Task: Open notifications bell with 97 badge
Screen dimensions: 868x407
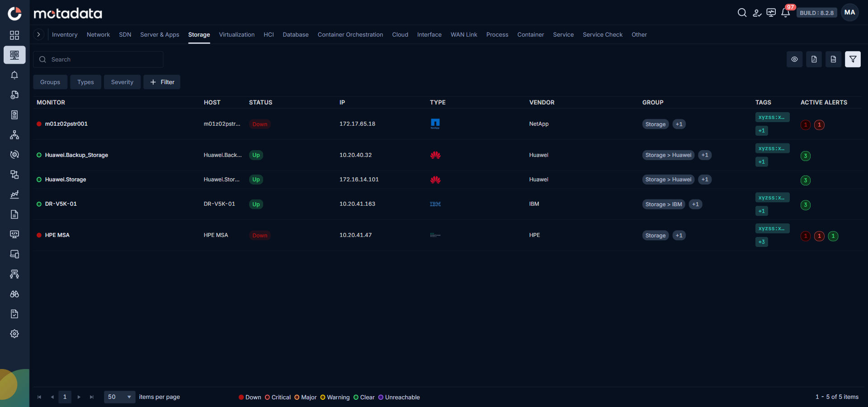Action: coord(786,13)
